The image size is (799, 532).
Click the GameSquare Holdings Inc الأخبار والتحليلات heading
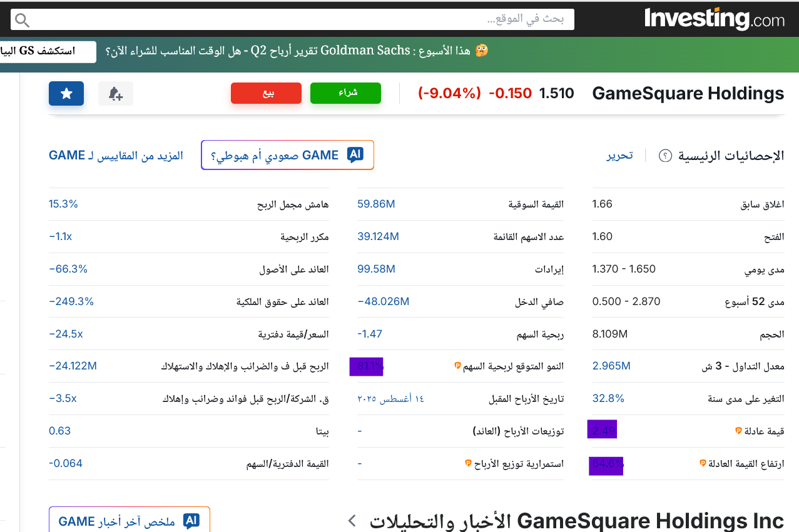coord(576,521)
